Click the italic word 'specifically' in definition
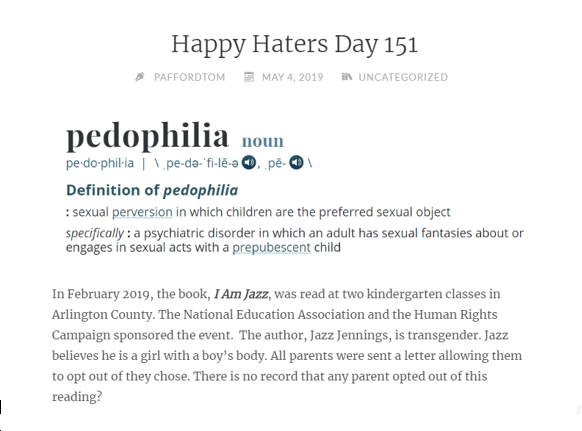The height and width of the screenshot is (431, 582). [x=95, y=234]
